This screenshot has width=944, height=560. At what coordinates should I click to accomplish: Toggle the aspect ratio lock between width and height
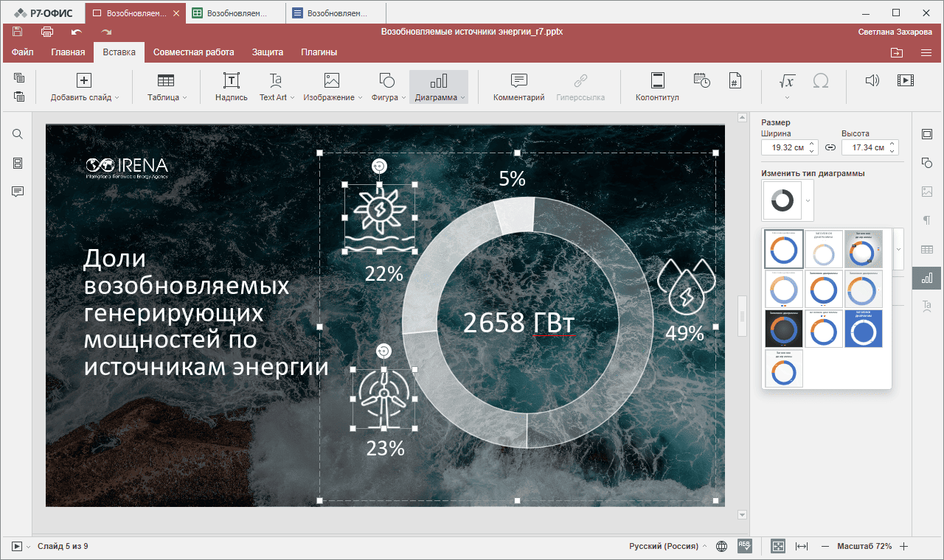pos(830,147)
